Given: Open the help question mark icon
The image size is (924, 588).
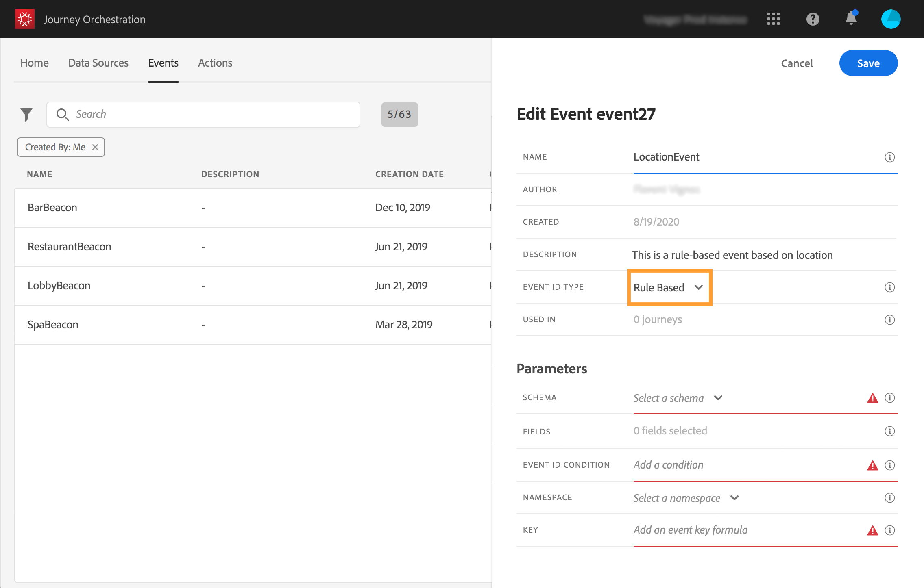Looking at the screenshot, I should [813, 19].
